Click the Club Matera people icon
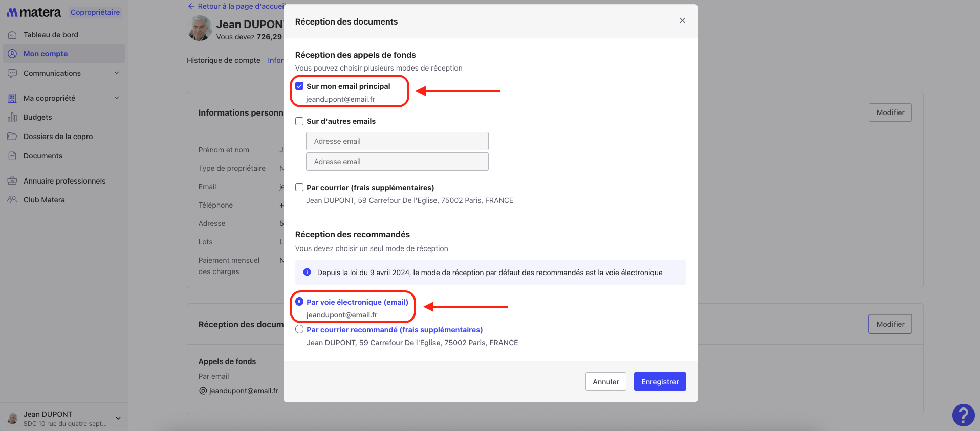The height and width of the screenshot is (431, 980). 12,200
